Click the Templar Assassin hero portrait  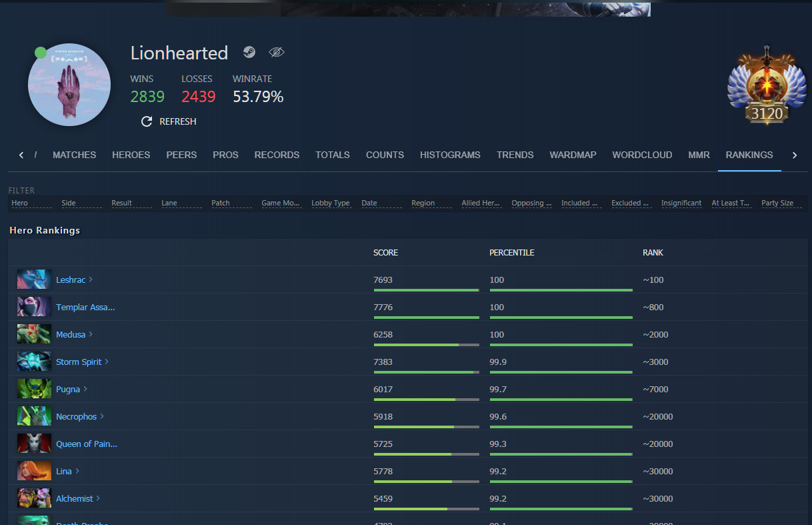click(x=34, y=307)
